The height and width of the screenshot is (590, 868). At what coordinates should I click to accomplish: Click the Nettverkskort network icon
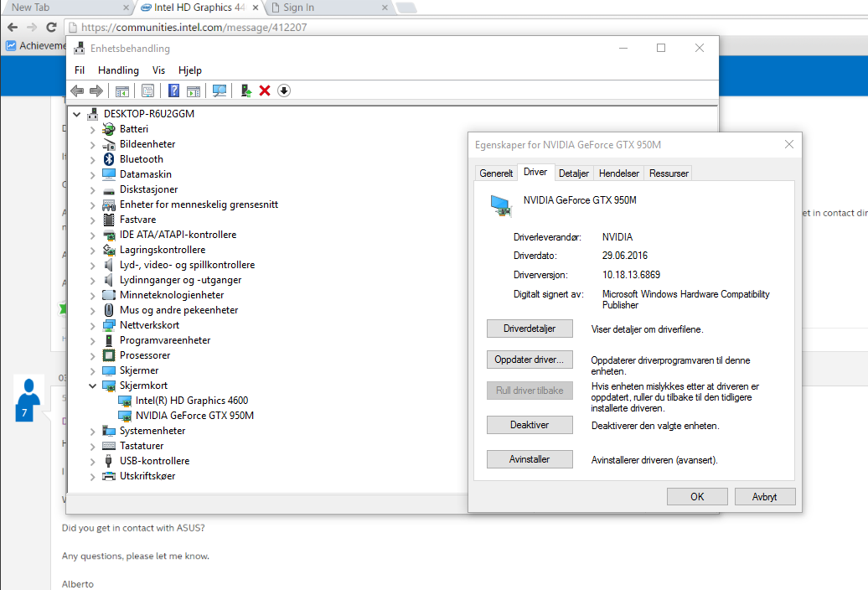(x=109, y=325)
